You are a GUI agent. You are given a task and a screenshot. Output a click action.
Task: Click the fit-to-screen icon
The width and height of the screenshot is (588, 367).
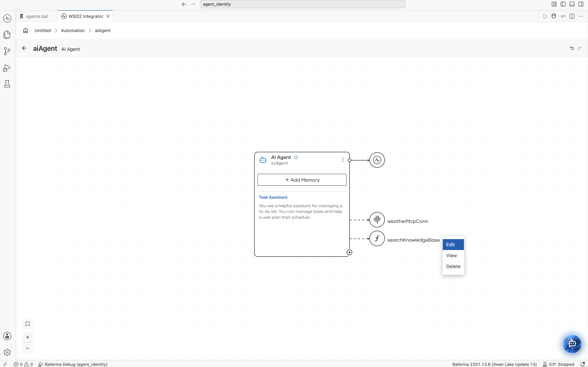(28, 324)
